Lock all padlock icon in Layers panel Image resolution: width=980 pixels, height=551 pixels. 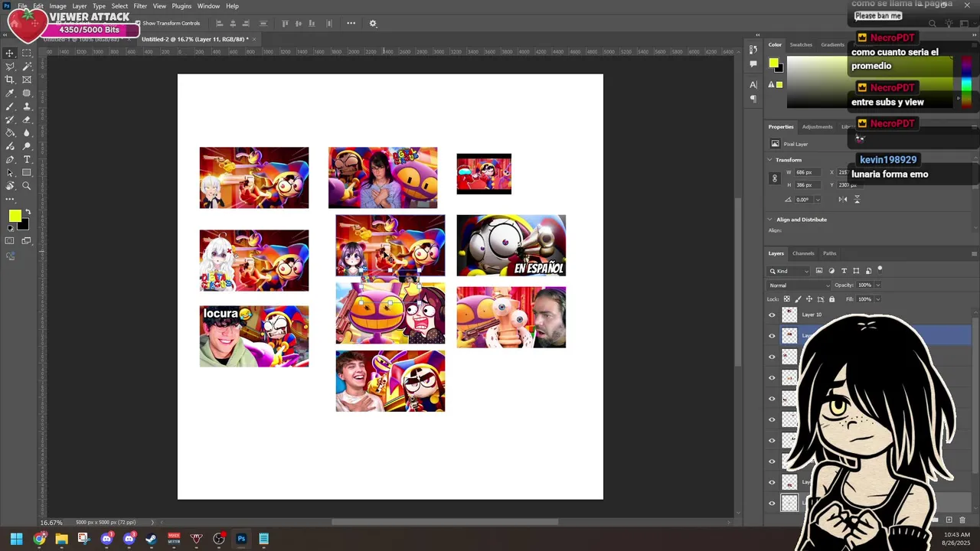[x=831, y=299]
